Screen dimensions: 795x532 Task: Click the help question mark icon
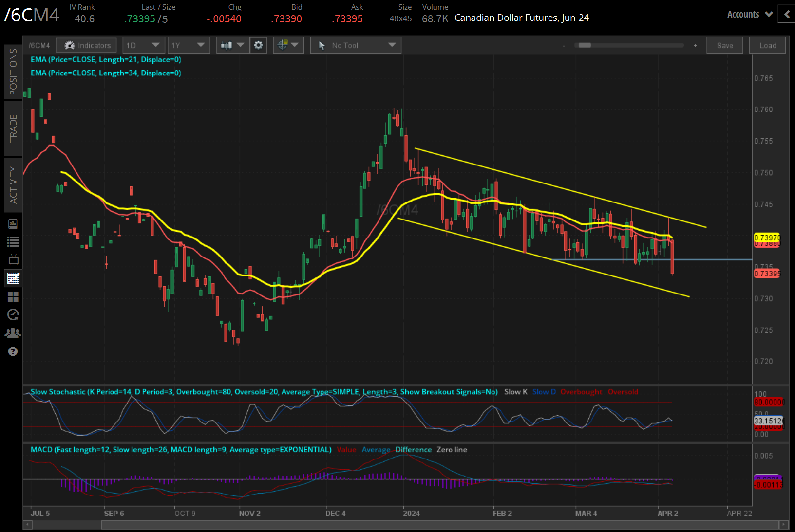click(13, 351)
